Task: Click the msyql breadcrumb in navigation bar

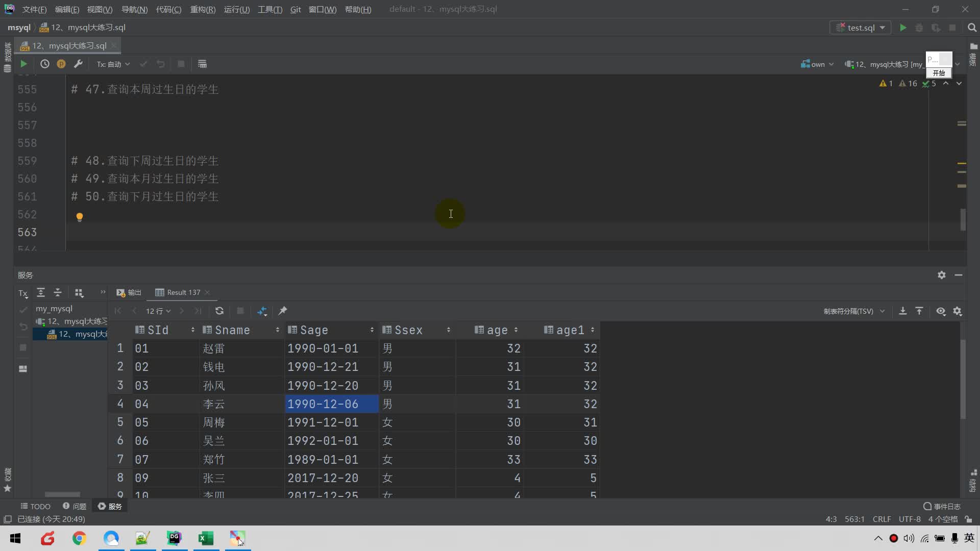Action: [x=19, y=28]
